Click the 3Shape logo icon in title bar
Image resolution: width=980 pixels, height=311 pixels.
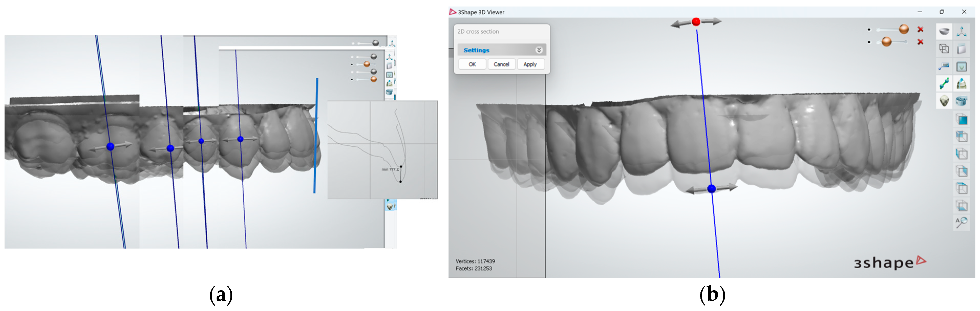452,12
